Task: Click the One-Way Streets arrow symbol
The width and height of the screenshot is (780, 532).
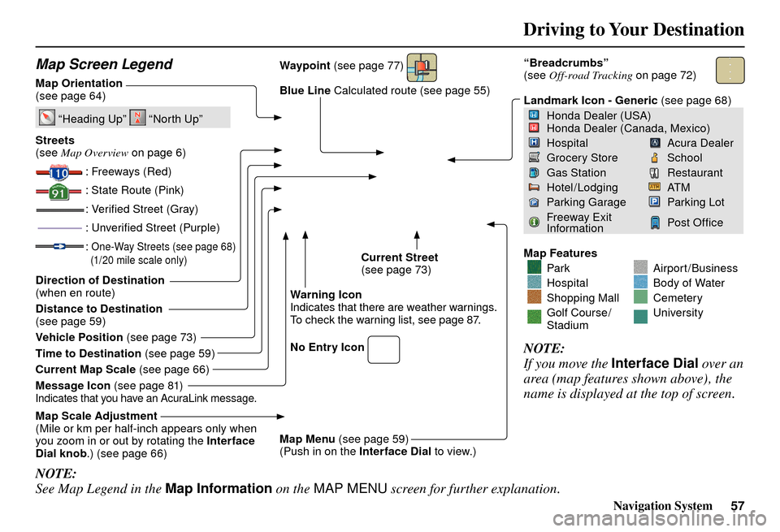Action: click(59, 245)
